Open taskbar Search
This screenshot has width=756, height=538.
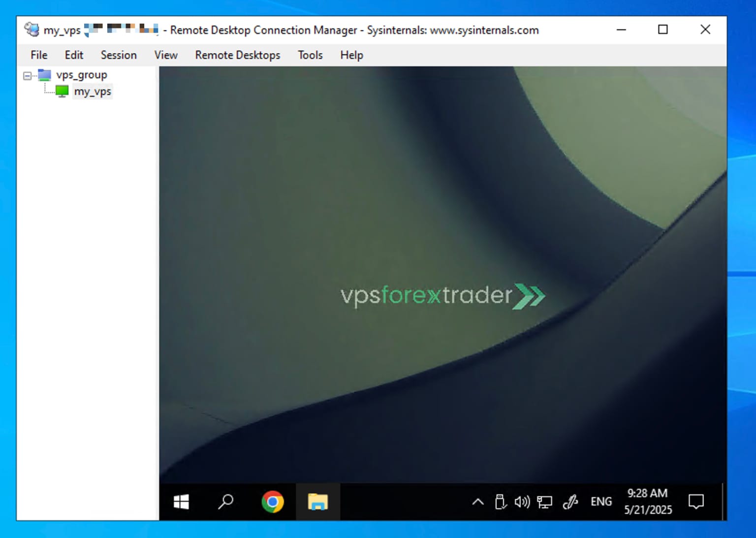tap(226, 502)
